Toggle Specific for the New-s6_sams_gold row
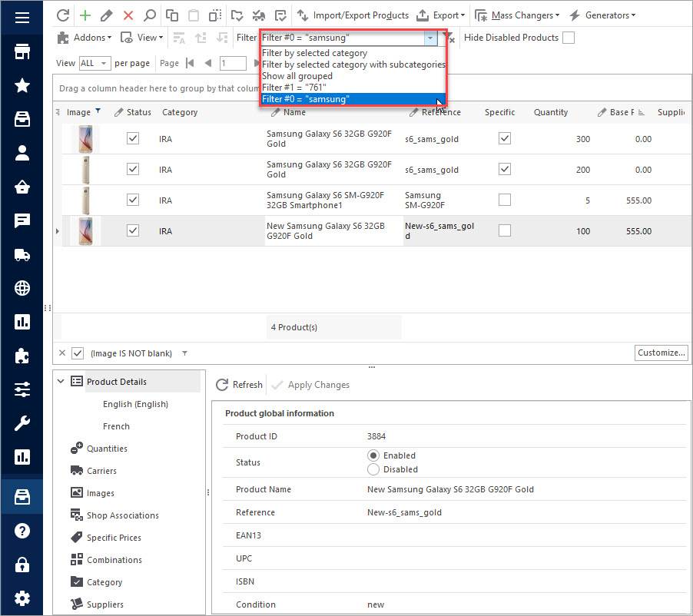This screenshot has height=616, width=693. coord(505,230)
